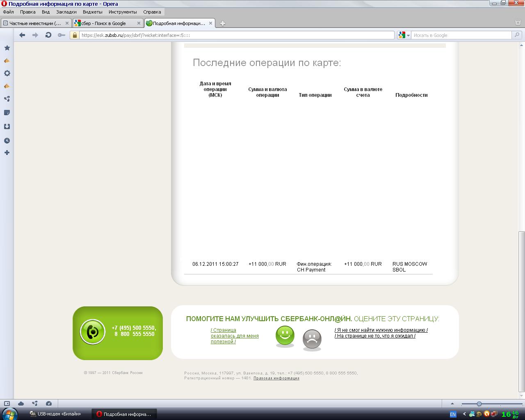Open the Unite panel icon in sidebar
Image resolution: width=525 pixels, height=420 pixels.
pyautogui.click(x=7, y=99)
